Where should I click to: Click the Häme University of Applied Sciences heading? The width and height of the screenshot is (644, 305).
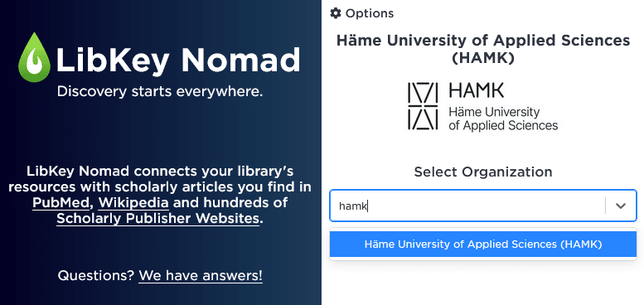click(483, 49)
